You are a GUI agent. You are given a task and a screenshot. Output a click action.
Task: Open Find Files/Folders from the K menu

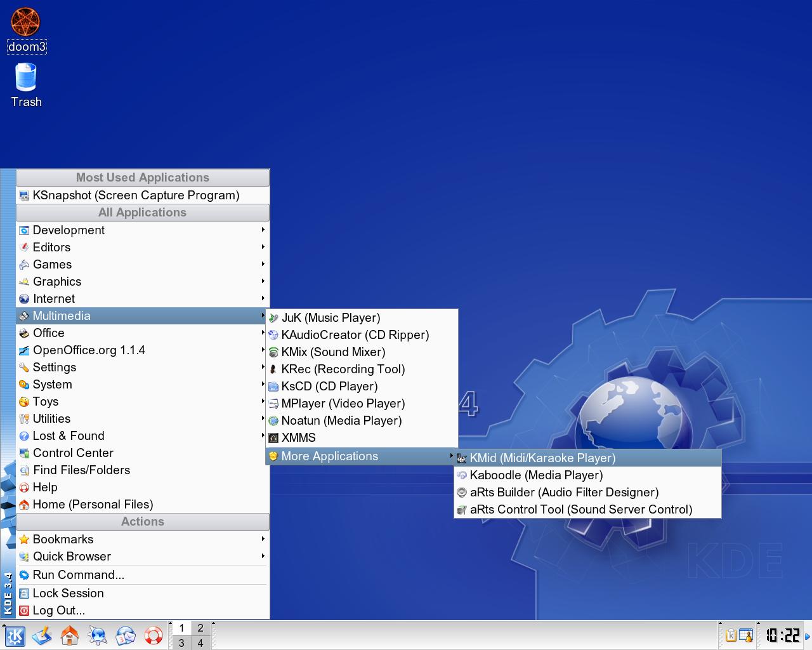[143, 470]
